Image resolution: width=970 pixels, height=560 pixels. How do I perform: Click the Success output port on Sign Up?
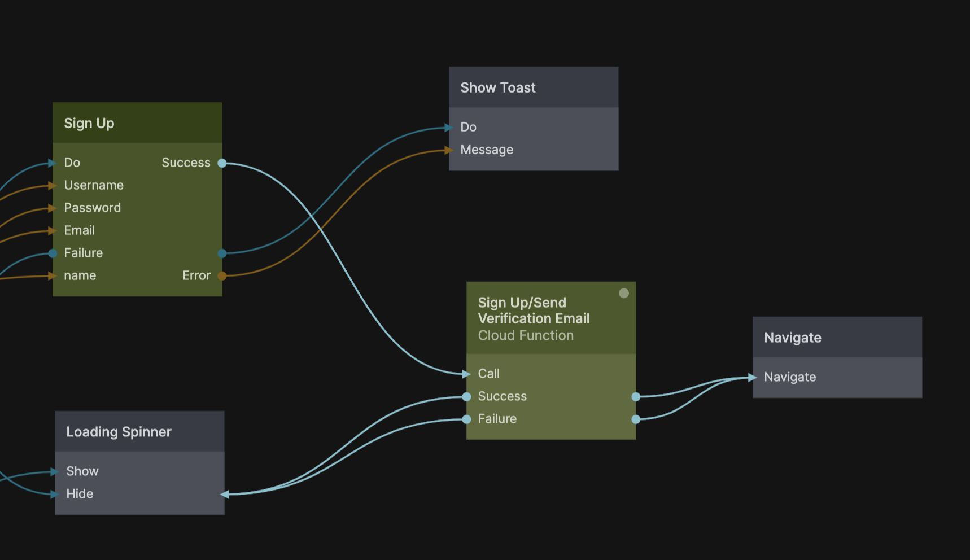point(222,163)
